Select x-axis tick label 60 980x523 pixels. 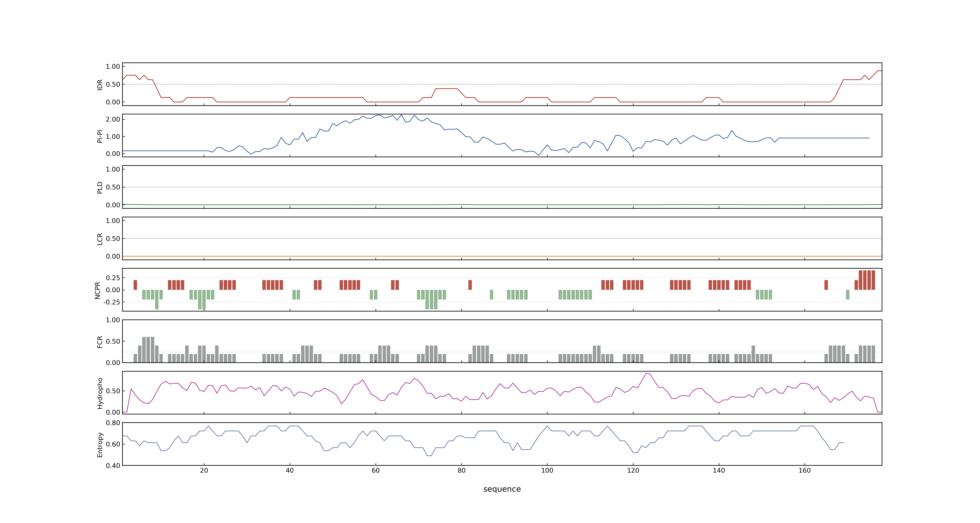(376, 470)
